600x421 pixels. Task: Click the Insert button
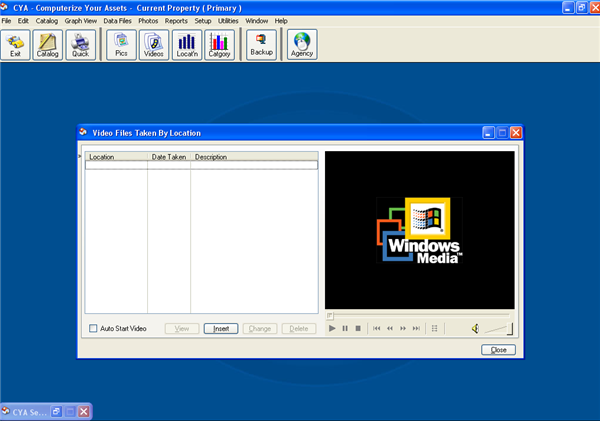221,328
